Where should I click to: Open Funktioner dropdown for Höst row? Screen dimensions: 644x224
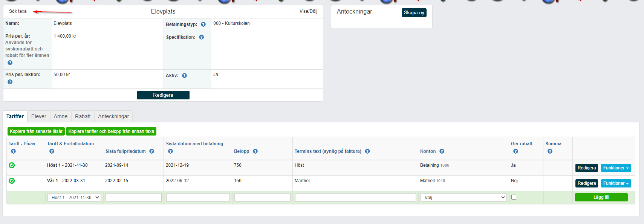(x=616, y=168)
